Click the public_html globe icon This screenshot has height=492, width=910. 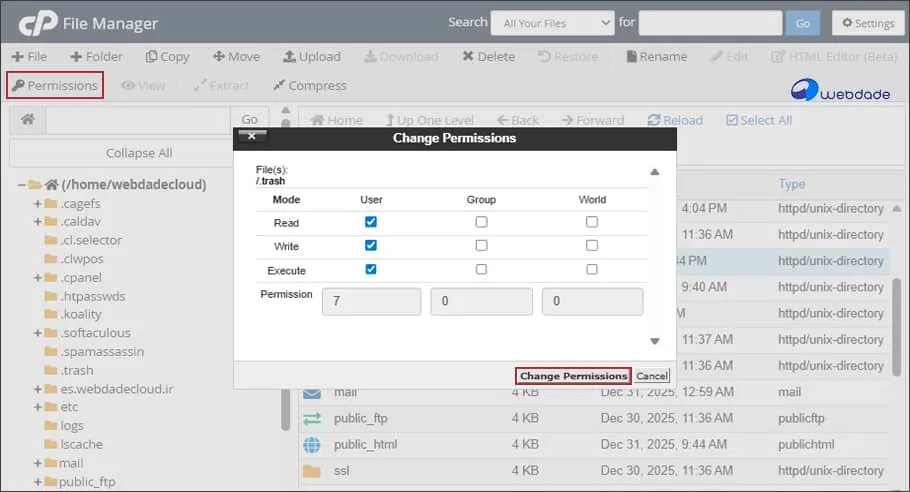click(312, 444)
